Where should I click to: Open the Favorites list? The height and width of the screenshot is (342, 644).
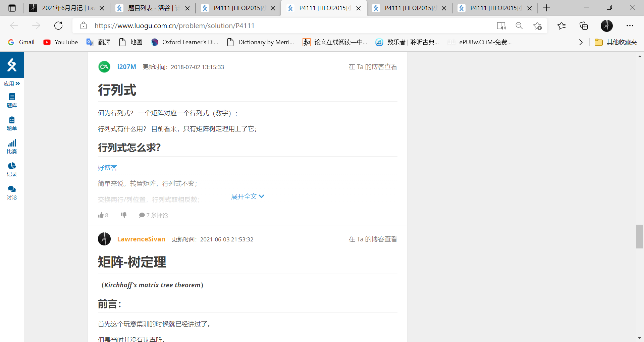pyautogui.click(x=561, y=25)
